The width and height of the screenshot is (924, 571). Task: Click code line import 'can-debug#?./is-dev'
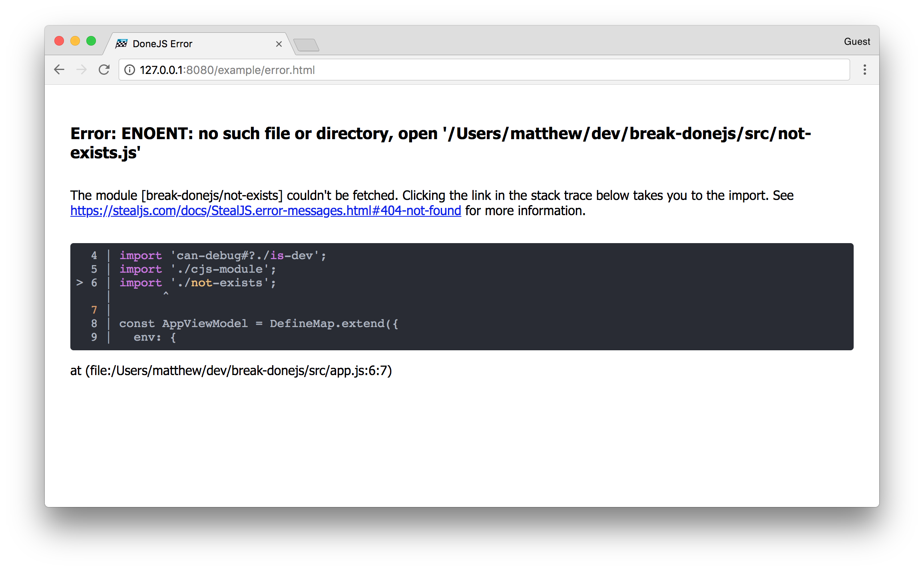[223, 256]
